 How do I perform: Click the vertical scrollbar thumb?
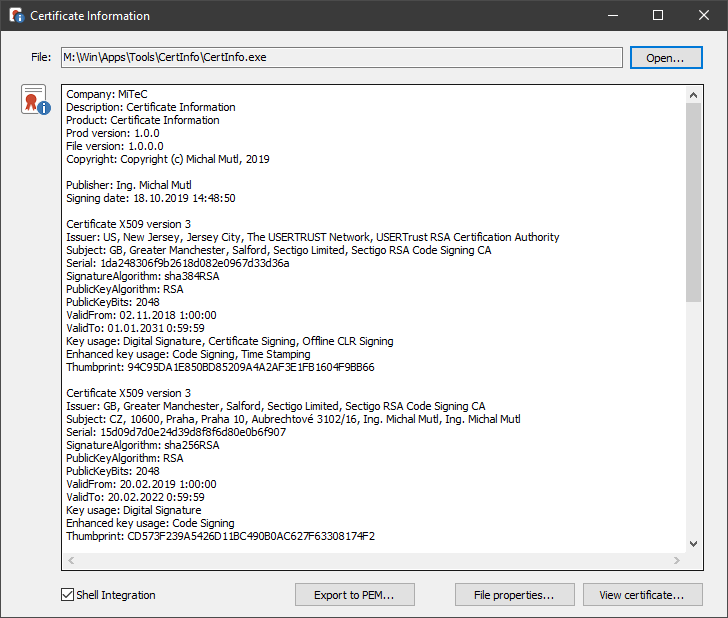click(693, 202)
